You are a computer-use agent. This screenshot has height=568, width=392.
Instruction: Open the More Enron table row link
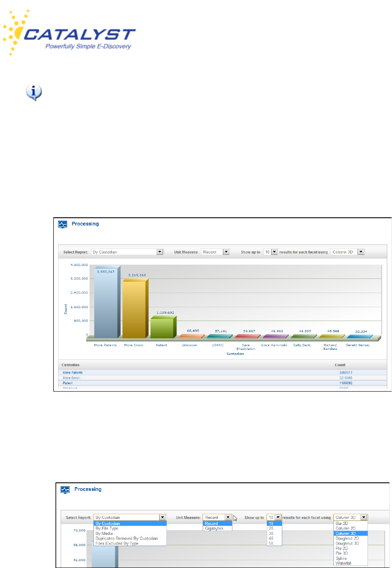[x=71, y=378]
